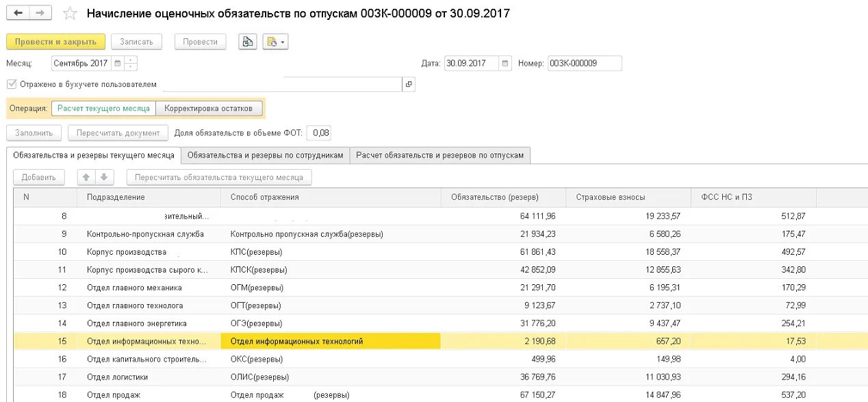Open calendar picker for the Дата field
The height and width of the screenshot is (402, 868).
(x=504, y=62)
